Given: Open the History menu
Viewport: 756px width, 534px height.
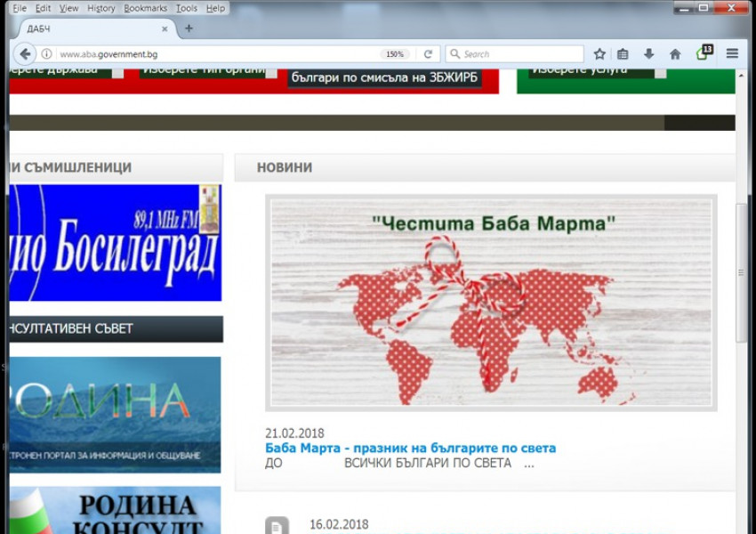Looking at the screenshot, I should [x=101, y=8].
